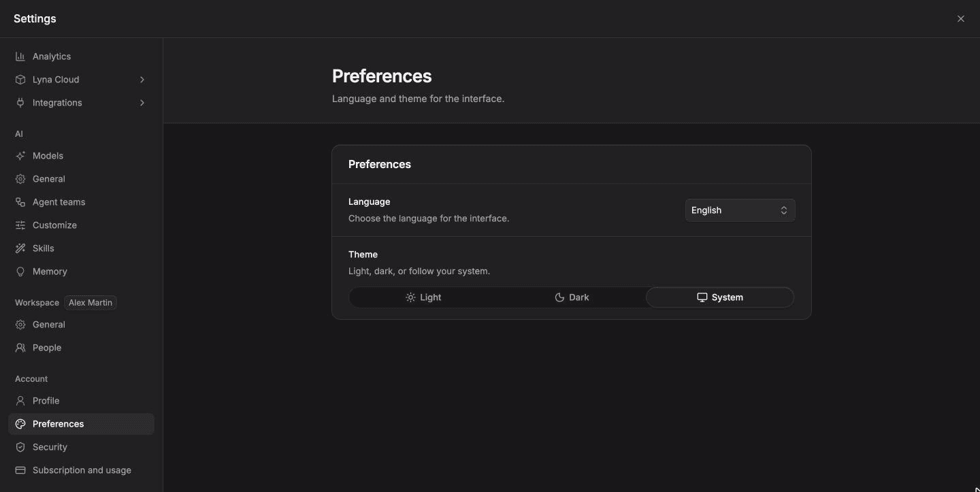Click the Profile person icon
The width and height of the screenshot is (980, 492).
coord(20,401)
